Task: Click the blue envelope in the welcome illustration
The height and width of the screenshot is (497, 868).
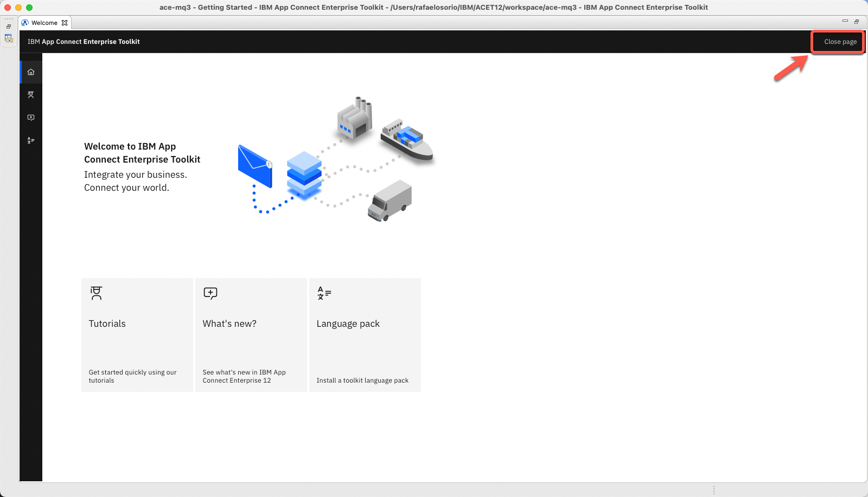Action: tap(254, 166)
